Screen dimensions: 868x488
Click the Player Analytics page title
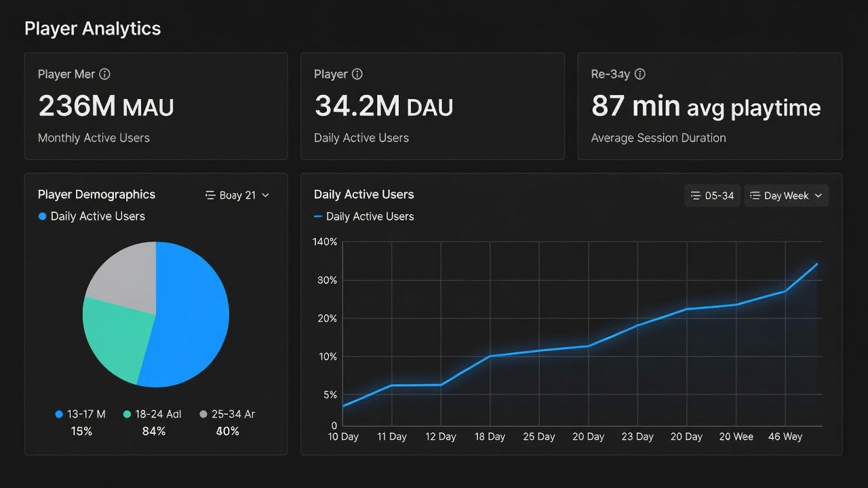93,28
